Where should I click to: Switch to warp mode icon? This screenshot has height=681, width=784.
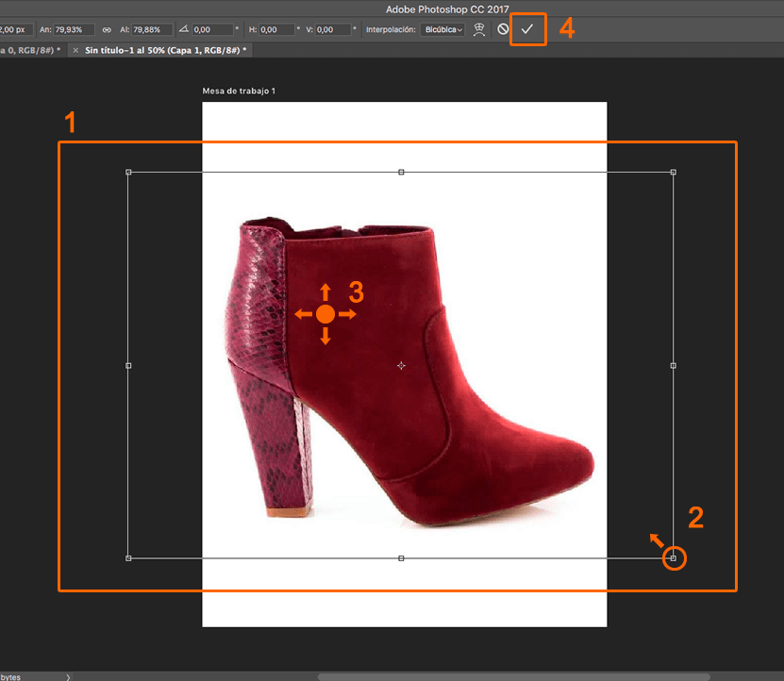click(x=479, y=29)
